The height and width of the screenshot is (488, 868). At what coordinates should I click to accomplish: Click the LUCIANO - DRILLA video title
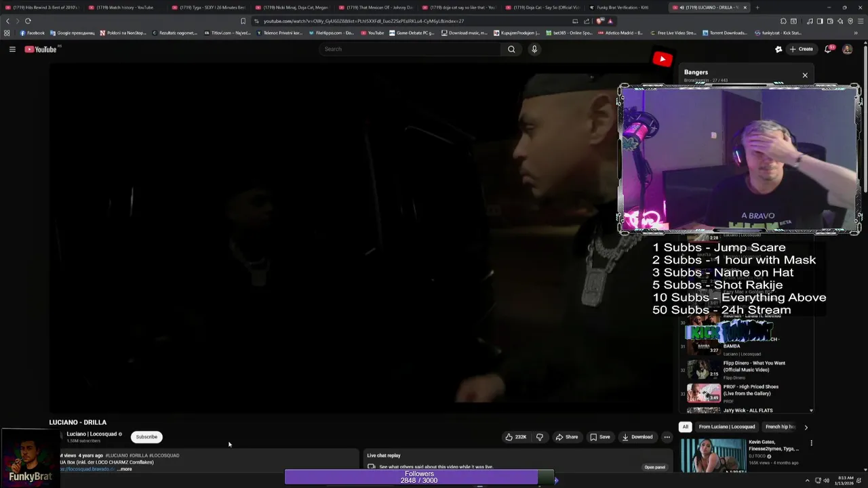tap(78, 422)
